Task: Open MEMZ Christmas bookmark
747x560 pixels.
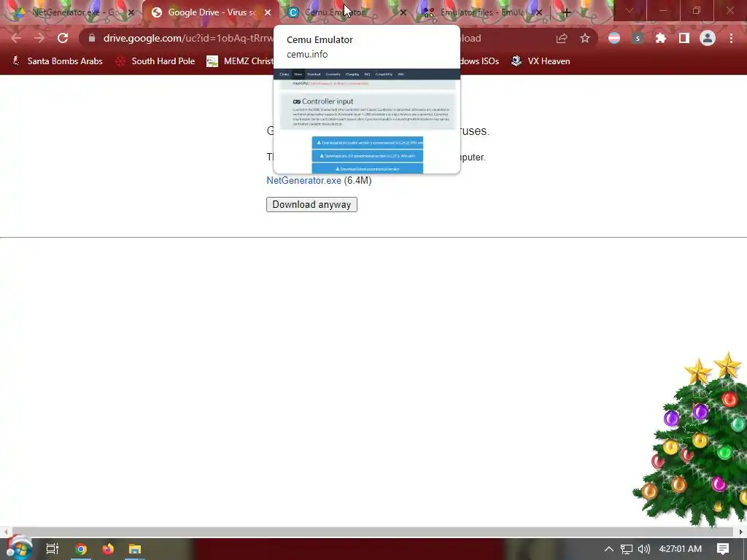Action: 240,61
